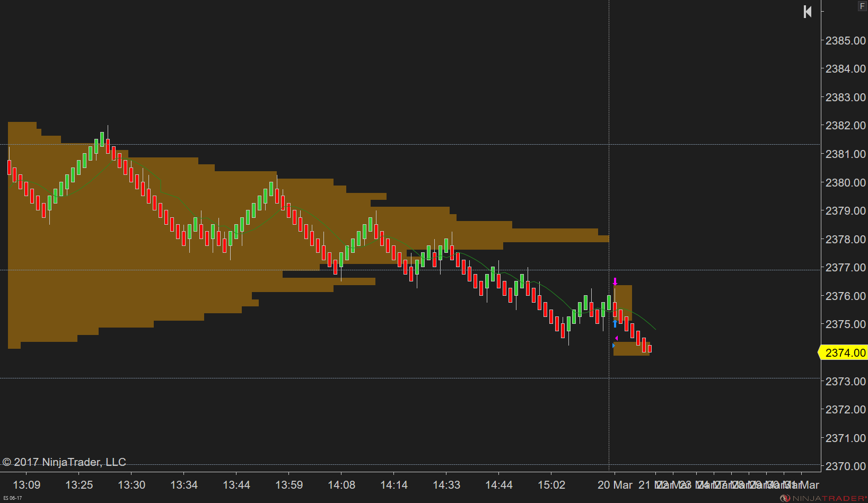Click the 15:02 time axis label
This screenshot has height=503, width=868.
coord(551,485)
